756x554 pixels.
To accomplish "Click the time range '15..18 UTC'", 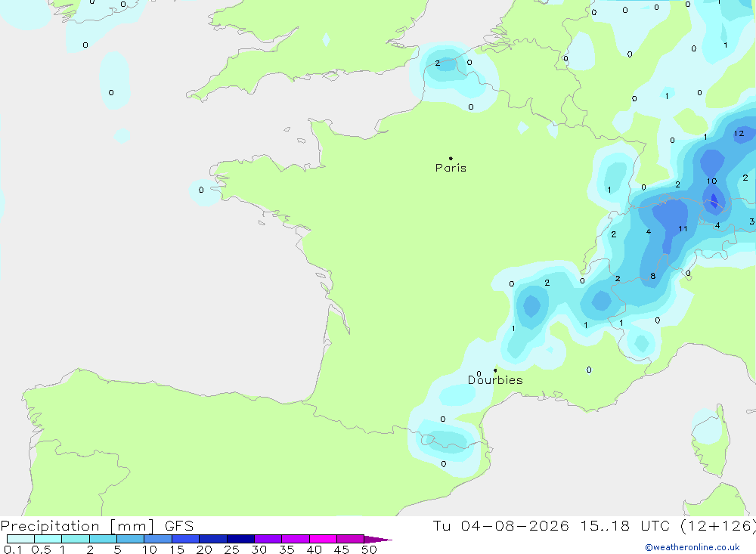I will pos(627,525).
